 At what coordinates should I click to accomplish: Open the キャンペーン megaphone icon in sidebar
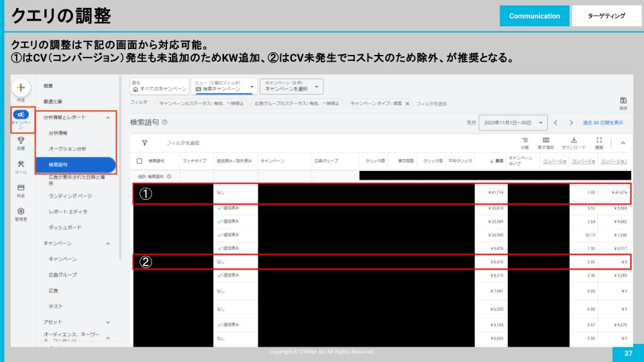point(22,115)
